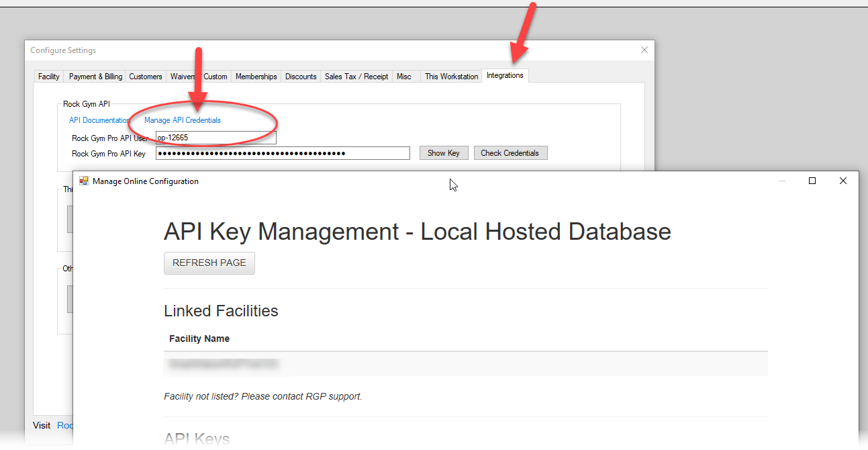Image resolution: width=868 pixels, height=450 pixels.
Task: Click the Check Credentials button
Action: [x=510, y=153]
